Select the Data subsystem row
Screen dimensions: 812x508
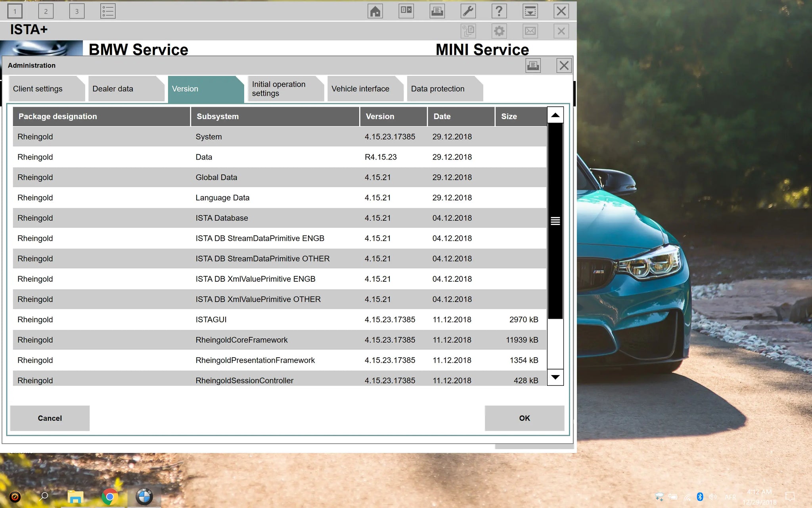280,157
